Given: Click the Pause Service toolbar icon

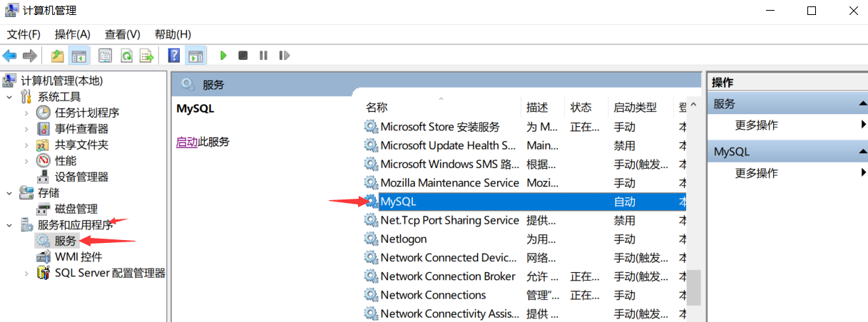Looking at the screenshot, I should [x=264, y=56].
